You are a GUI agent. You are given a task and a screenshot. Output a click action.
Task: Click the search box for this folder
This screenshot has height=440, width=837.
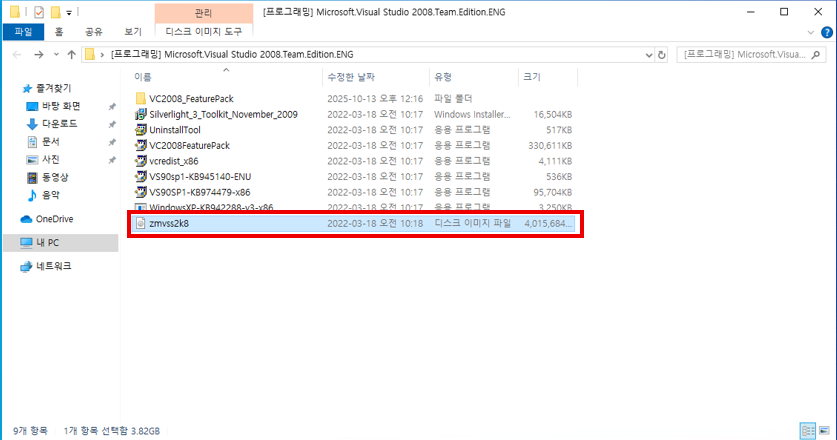(x=750, y=54)
